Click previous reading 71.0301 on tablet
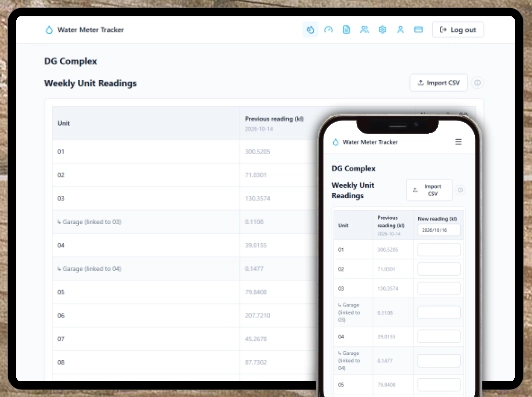The image size is (532, 397). pyautogui.click(x=256, y=175)
